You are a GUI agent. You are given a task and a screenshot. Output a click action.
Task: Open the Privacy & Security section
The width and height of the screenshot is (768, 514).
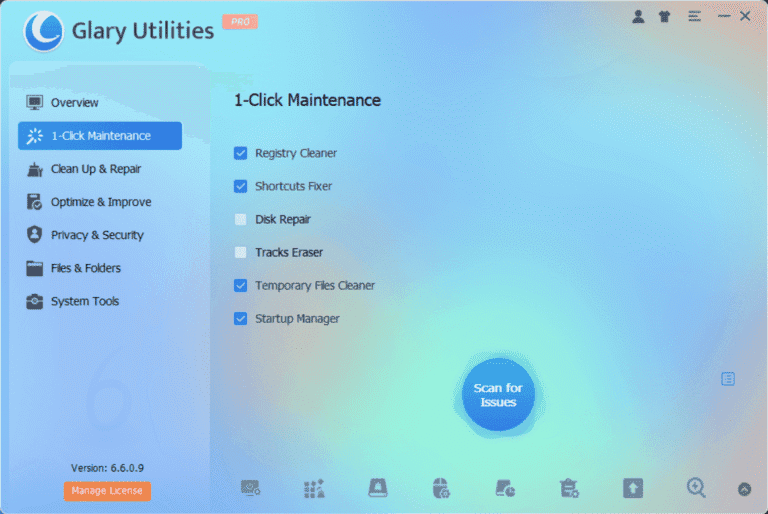click(100, 235)
